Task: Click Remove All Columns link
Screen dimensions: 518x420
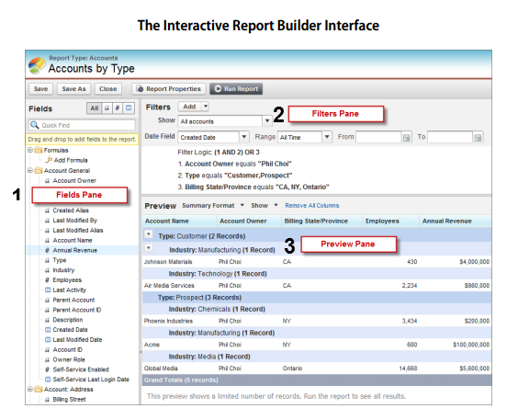Action: pos(312,206)
